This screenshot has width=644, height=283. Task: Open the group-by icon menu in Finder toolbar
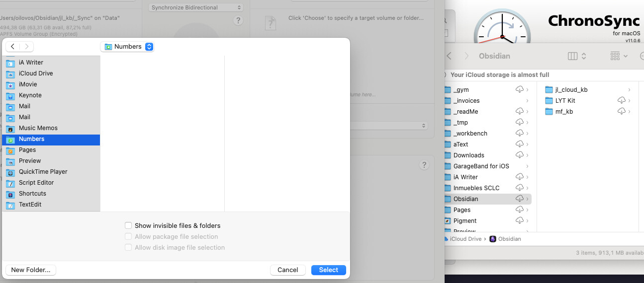(619, 56)
